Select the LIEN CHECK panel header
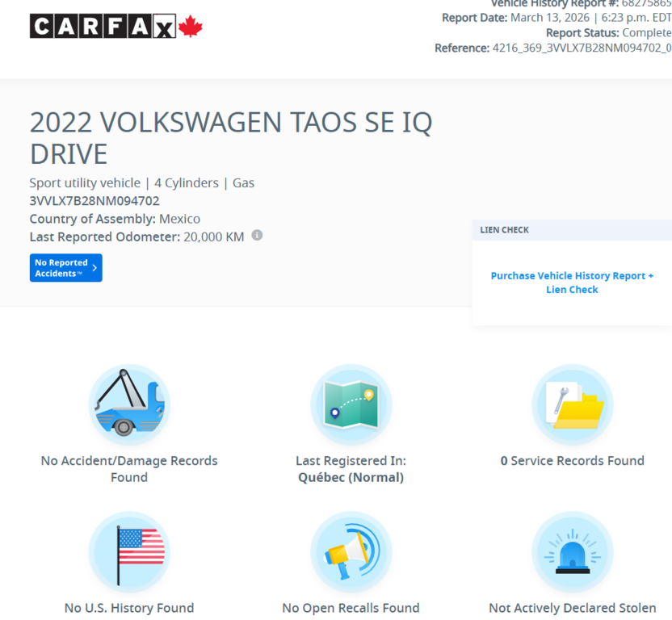Screen dimensions: 672x620 point(504,230)
